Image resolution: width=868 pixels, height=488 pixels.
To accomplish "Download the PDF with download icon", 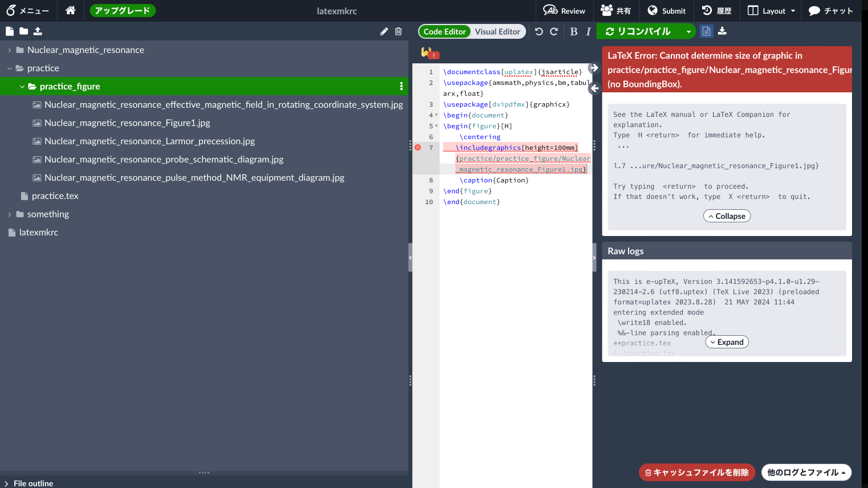I will coord(722,31).
